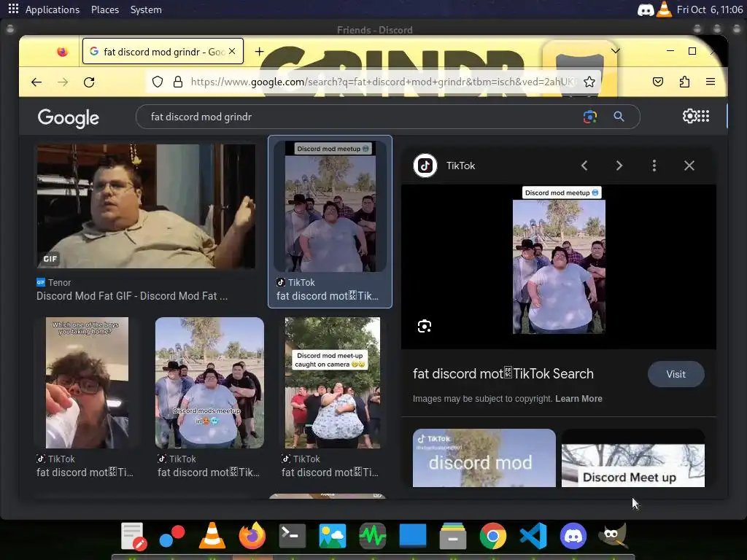Viewport: 747px width, 560px height.
Task: Open the preview panel three-dot menu
Action: (x=654, y=166)
